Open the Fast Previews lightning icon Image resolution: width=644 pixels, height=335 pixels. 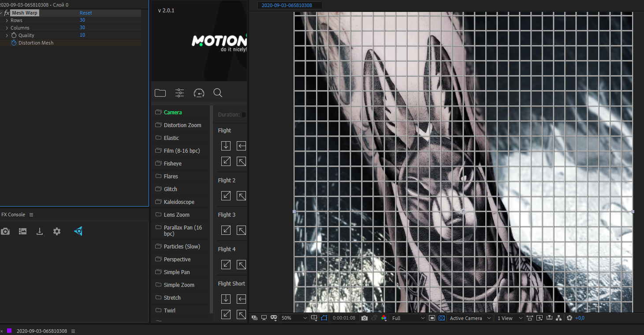coord(539,318)
